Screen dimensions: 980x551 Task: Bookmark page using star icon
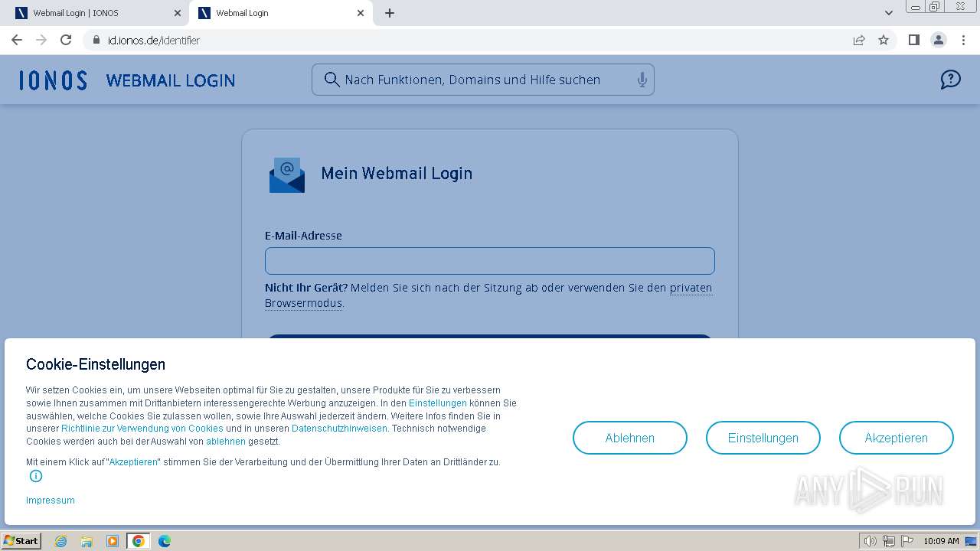[884, 40]
